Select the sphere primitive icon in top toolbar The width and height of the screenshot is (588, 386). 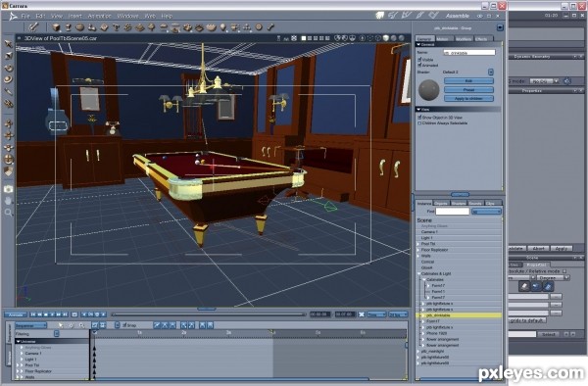80,27
